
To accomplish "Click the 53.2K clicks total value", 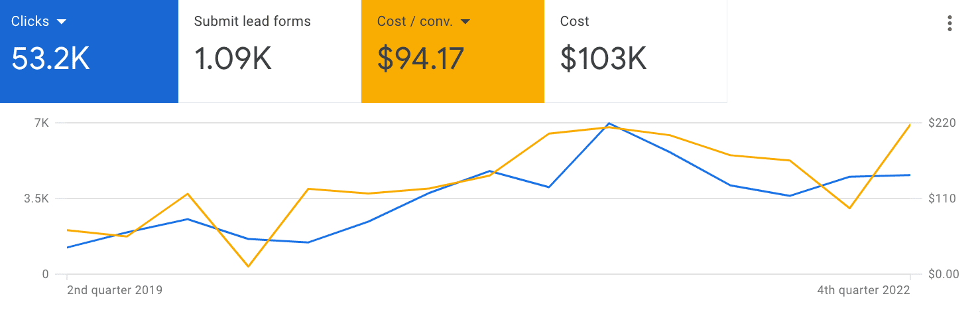I will (50, 59).
